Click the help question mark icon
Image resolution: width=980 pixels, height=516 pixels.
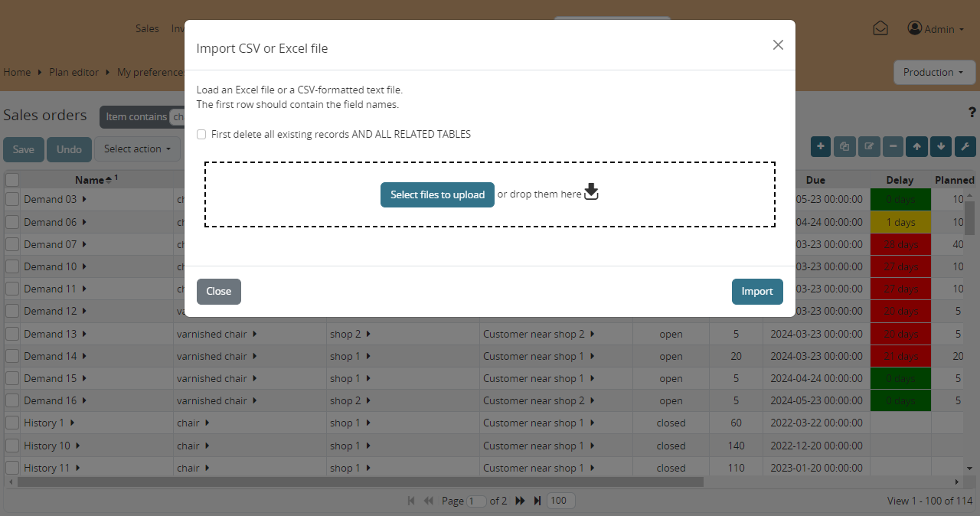pos(972,112)
